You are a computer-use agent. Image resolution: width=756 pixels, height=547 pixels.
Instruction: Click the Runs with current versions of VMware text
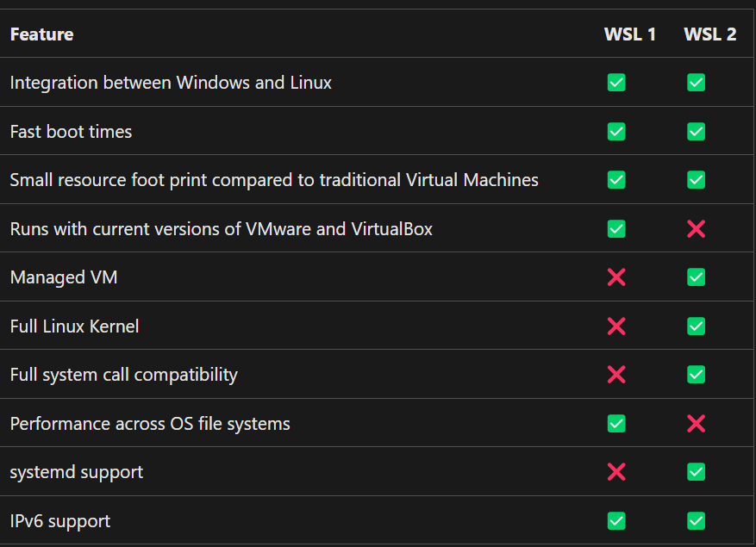click(x=222, y=229)
